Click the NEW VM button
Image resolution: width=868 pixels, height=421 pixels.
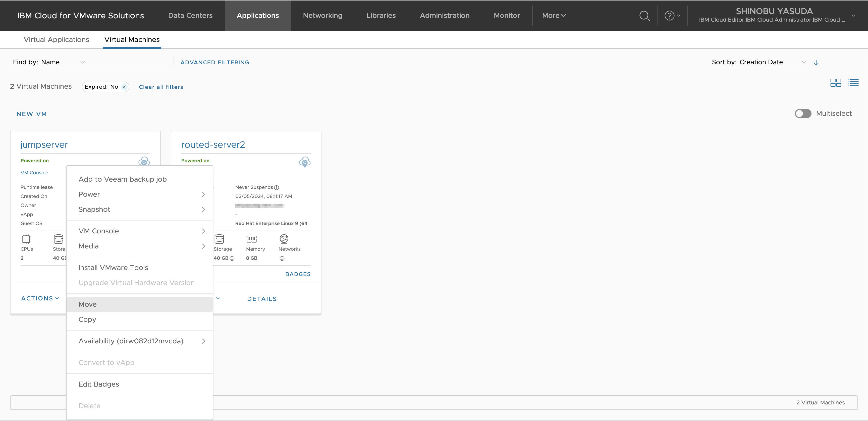point(32,114)
